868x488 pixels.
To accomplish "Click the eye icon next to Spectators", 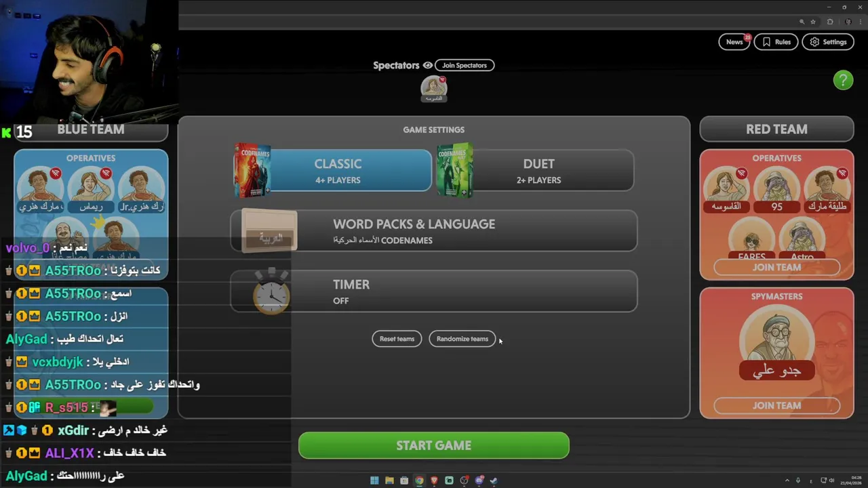I will pos(427,65).
